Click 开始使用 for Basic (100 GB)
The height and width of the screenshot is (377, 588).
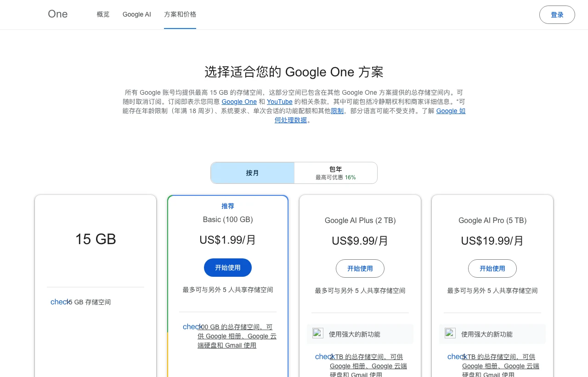(x=228, y=268)
